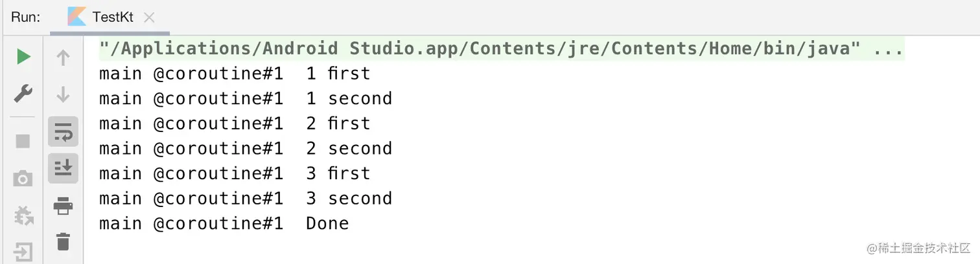Click the Exit icon in the left toolbar
Viewport: 980px width, 264px height.
pyautogui.click(x=23, y=251)
